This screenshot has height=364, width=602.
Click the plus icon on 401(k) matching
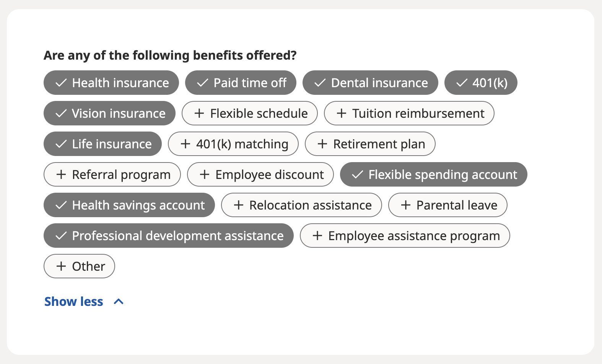pyautogui.click(x=186, y=144)
